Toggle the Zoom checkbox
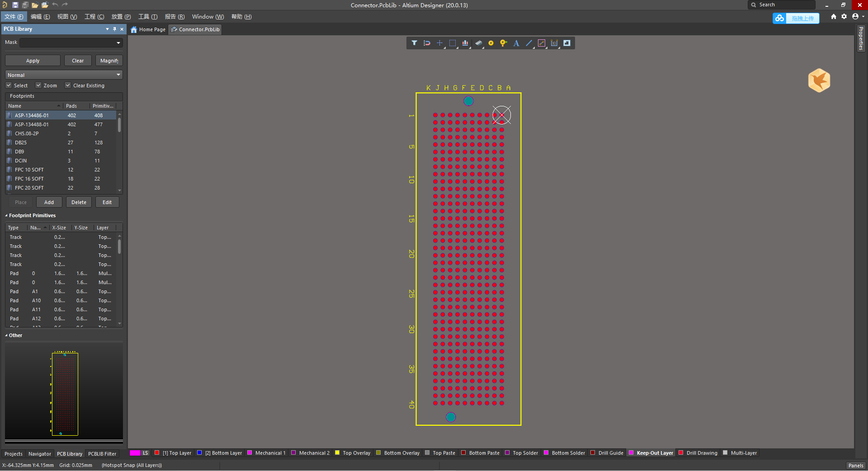Viewport: 868px width, 471px height. click(38, 85)
